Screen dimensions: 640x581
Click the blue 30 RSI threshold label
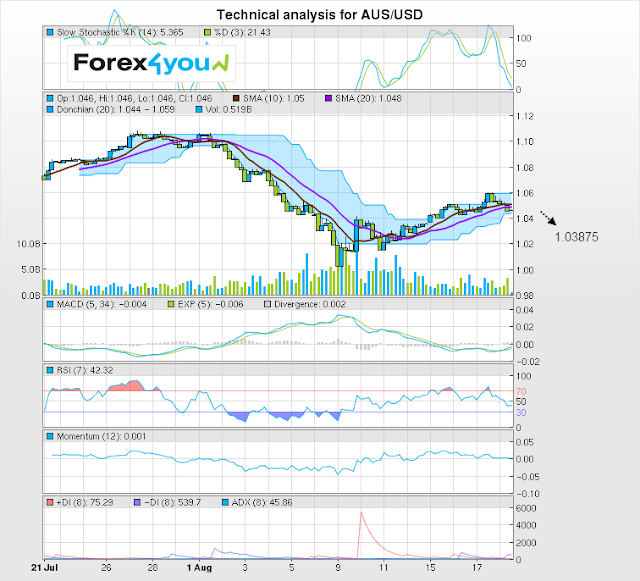pos(521,413)
